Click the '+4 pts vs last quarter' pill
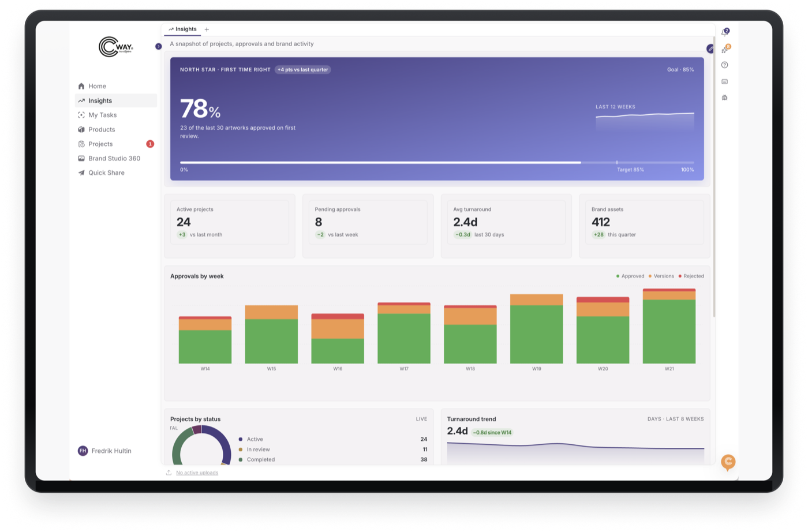The image size is (808, 532). 302,70
